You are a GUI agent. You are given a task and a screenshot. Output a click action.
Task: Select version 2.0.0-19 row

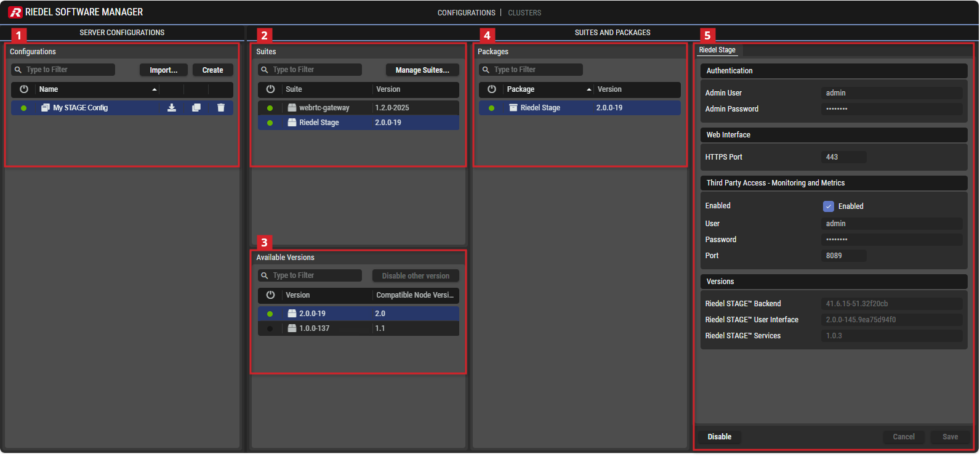358,314
